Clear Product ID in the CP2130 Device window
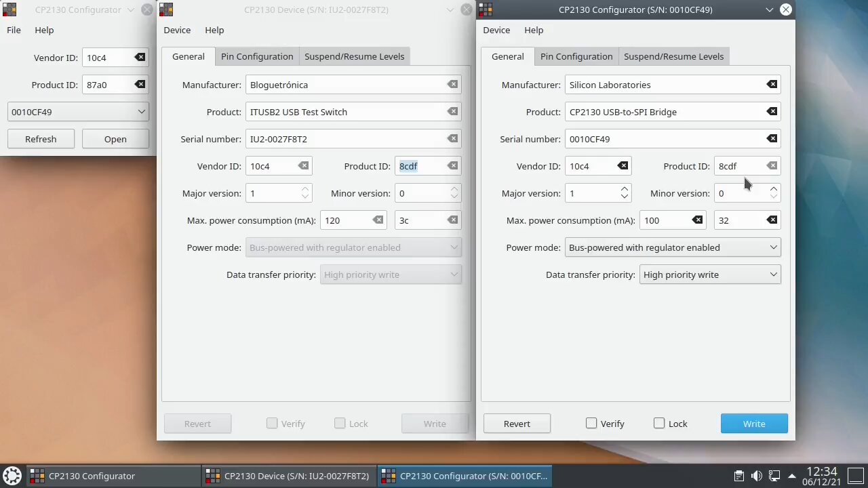This screenshot has height=488, width=868. [452, 166]
